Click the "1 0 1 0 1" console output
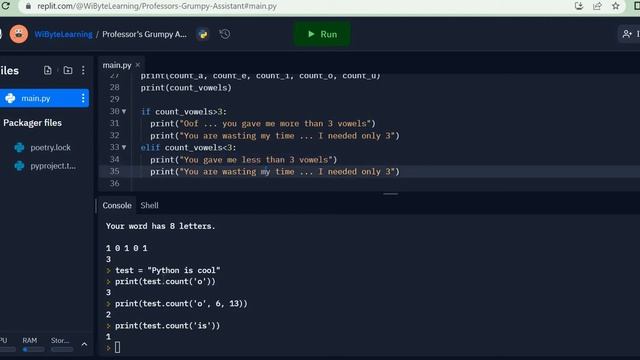The height and width of the screenshot is (360, 640). 127,248
